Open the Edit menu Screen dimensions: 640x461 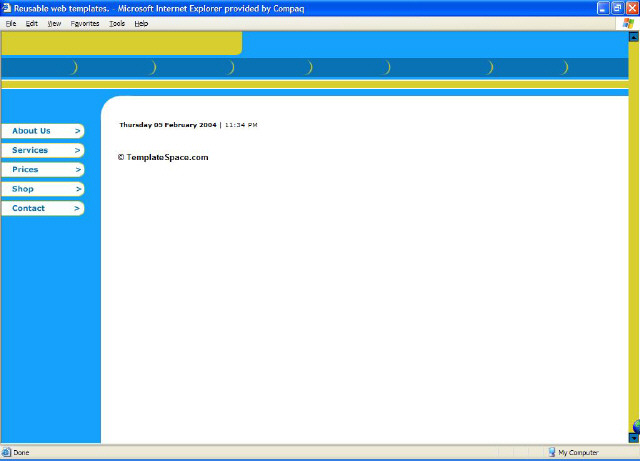tap(32, 23)
